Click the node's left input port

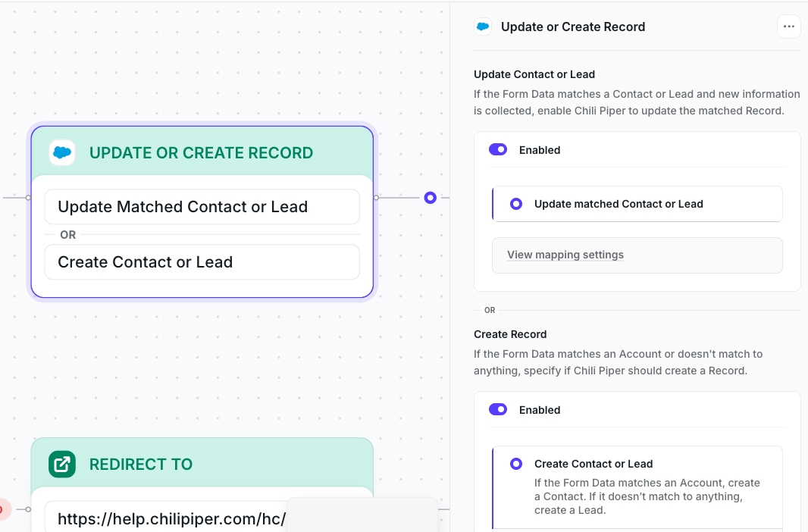tap(28, 198)
